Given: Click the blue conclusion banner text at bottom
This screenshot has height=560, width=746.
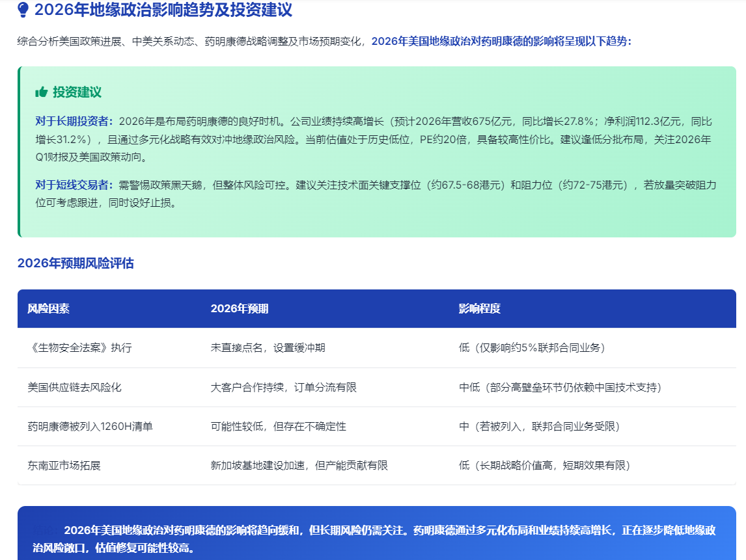Looking at the screenshot, I should [x=374, y=539].
